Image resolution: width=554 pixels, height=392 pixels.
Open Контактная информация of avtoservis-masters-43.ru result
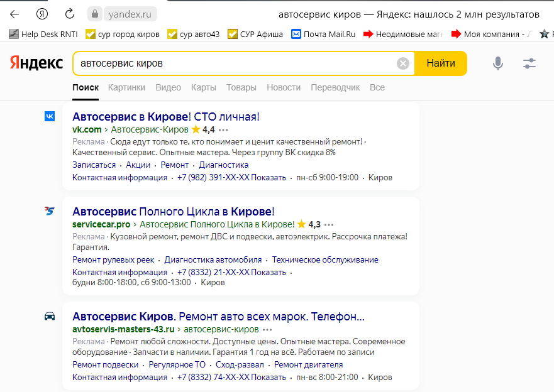click(x=119, y=377)
